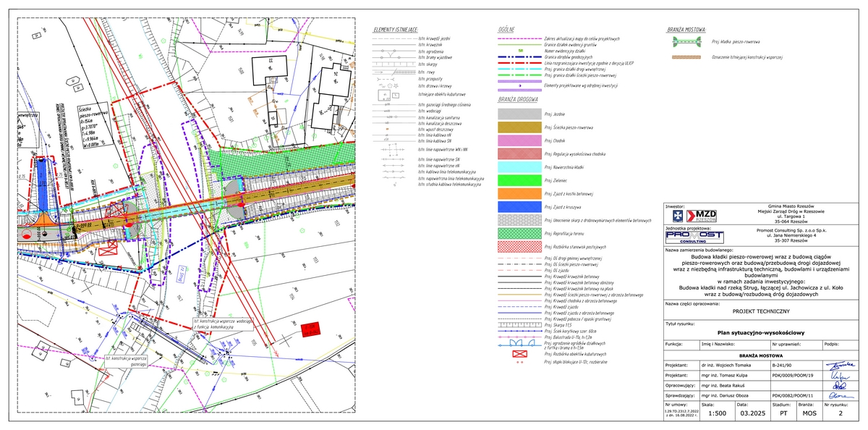This screenshot has height=430, width=868.
Task: Click the scale value 1:500
Action: [x=717, y=413]
